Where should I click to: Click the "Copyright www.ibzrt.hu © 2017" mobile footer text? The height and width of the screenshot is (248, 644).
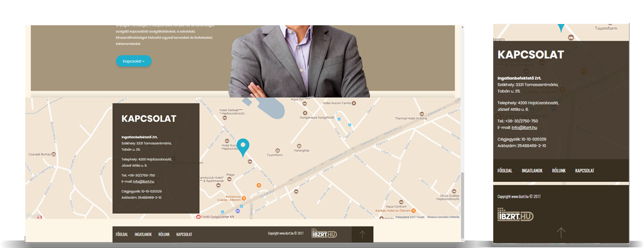519,196
